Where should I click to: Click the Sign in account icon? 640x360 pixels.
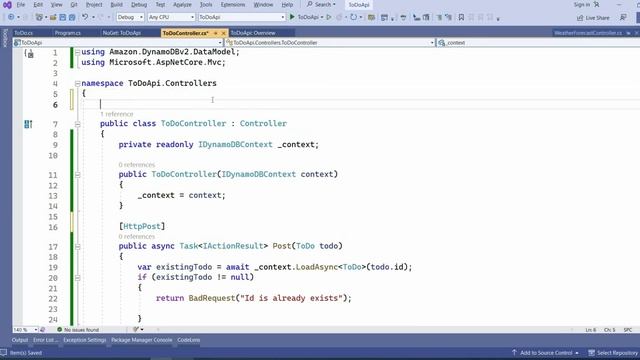click(x=596, y=4)
